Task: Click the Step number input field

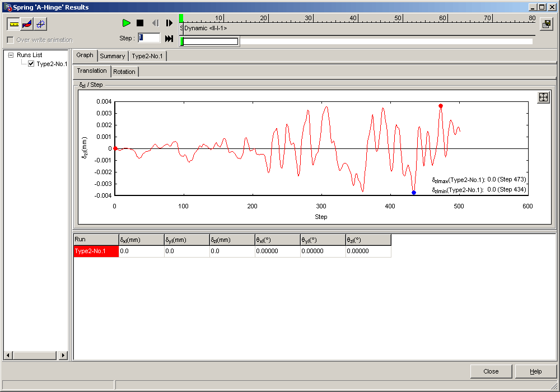Action: click(149, 38)
